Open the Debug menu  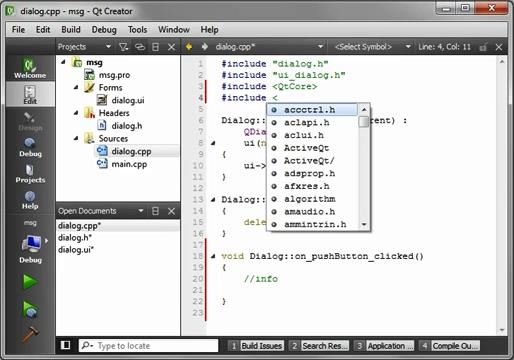tap(104, 30)
